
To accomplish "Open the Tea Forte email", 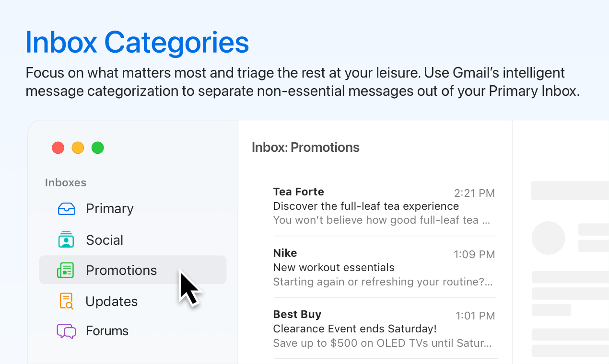I will click(384, 206).
